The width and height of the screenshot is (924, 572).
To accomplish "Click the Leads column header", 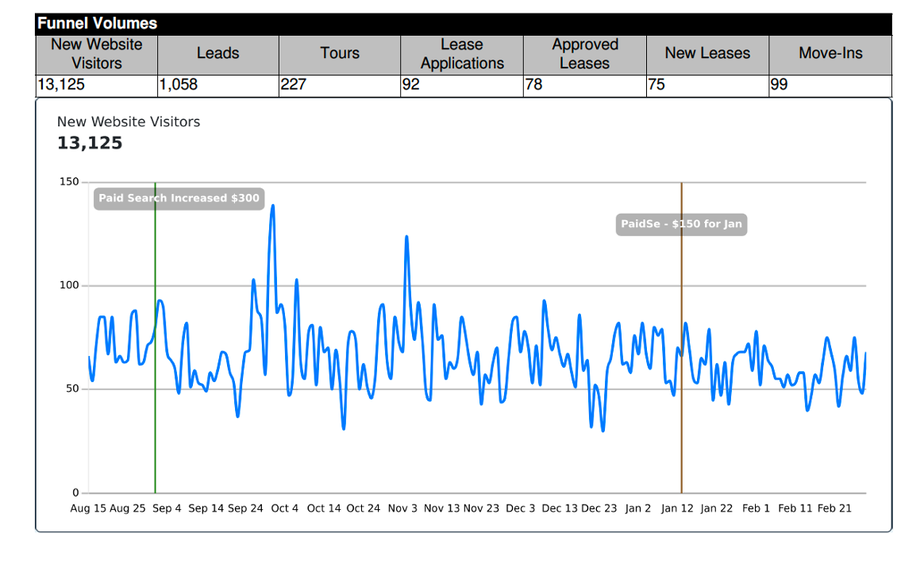I will click(x=218, y=54).
